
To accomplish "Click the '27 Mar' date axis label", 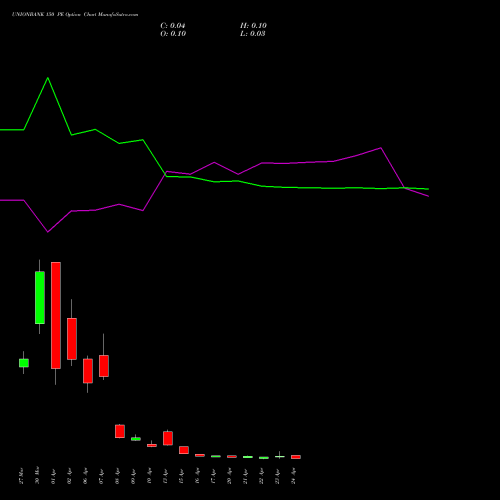I will point(21,476).
